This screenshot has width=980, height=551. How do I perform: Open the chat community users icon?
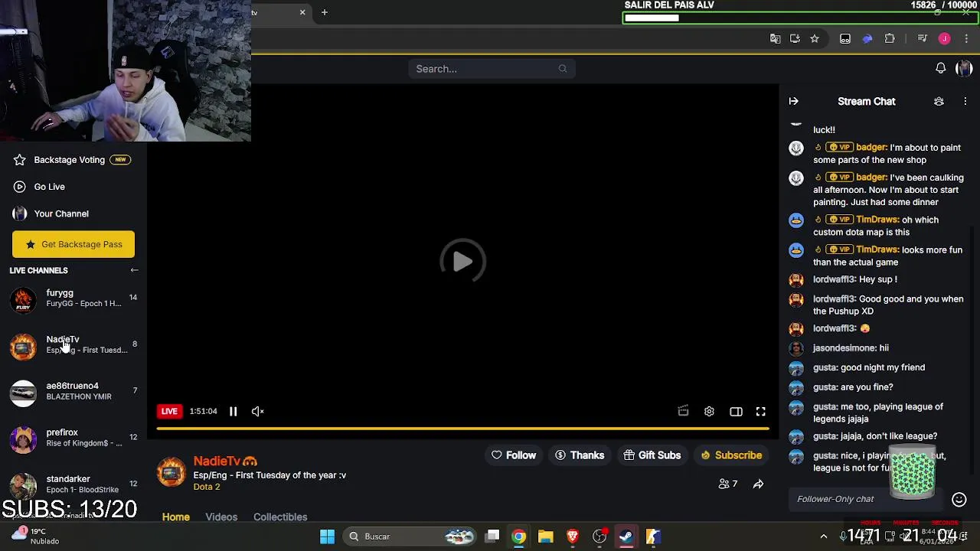point(939,101)
